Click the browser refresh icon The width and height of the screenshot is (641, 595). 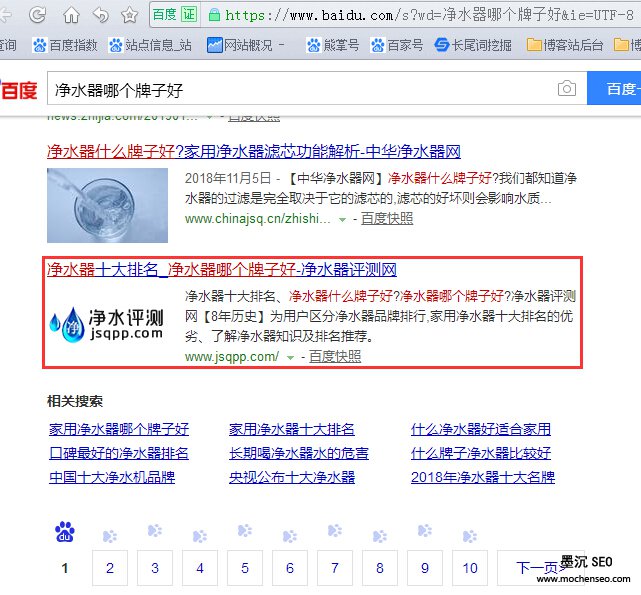click(38, 15)
